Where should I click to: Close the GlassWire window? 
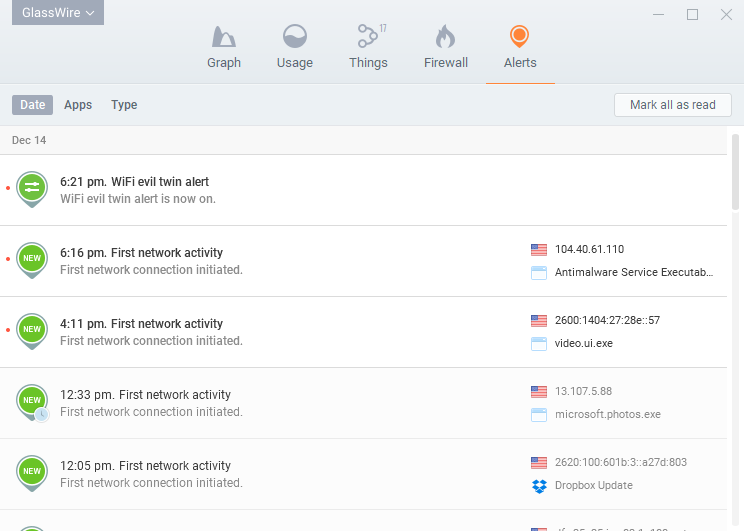726,15
